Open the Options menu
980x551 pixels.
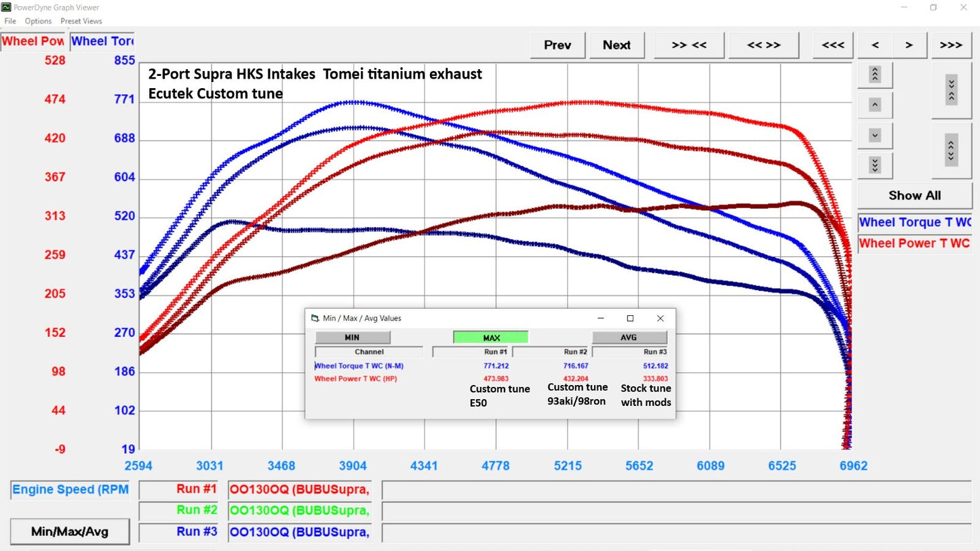point(38,21)
